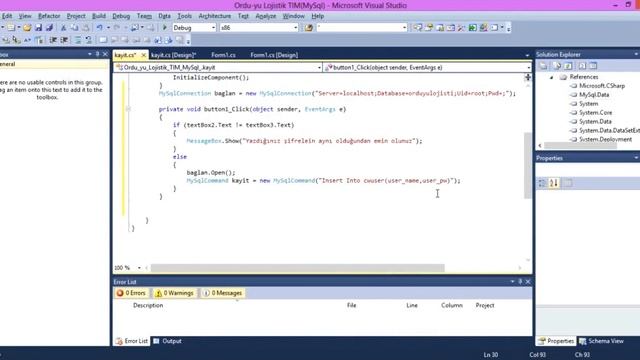This screenshot has height=360, width=640.
Task: Click the Description column header
Action: coord(148,305)
